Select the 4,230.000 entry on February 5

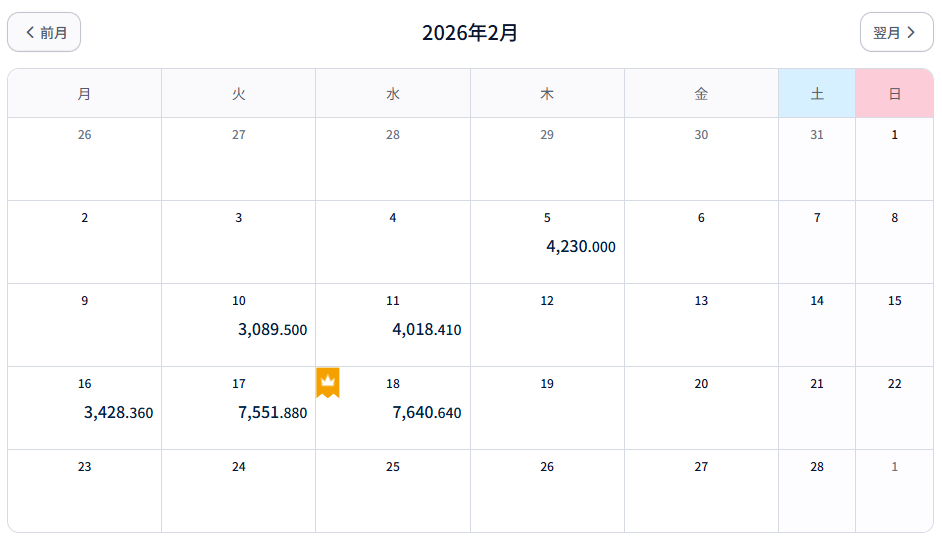point(580,247)
